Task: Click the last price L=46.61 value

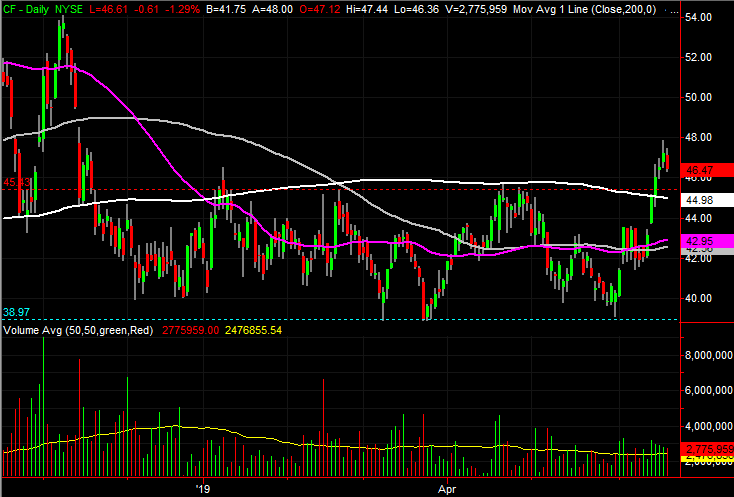Action: click(x=108, y=9)
